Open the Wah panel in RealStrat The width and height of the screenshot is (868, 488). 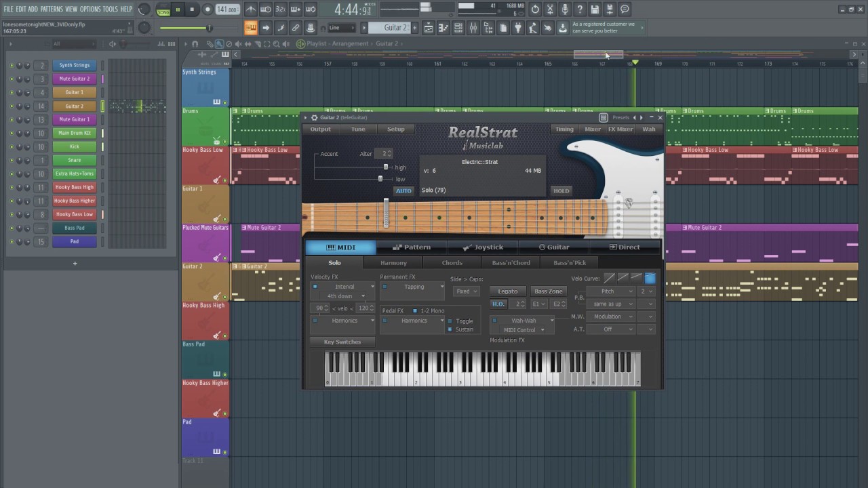(x=649, y=129)
